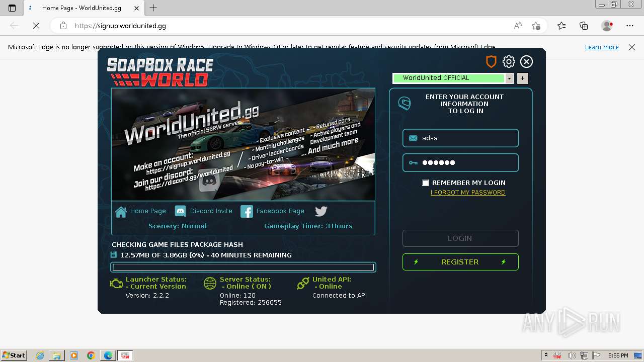Click the globe icon next to Server Status
The image size is (644, 362).
(x=210, y=284)
